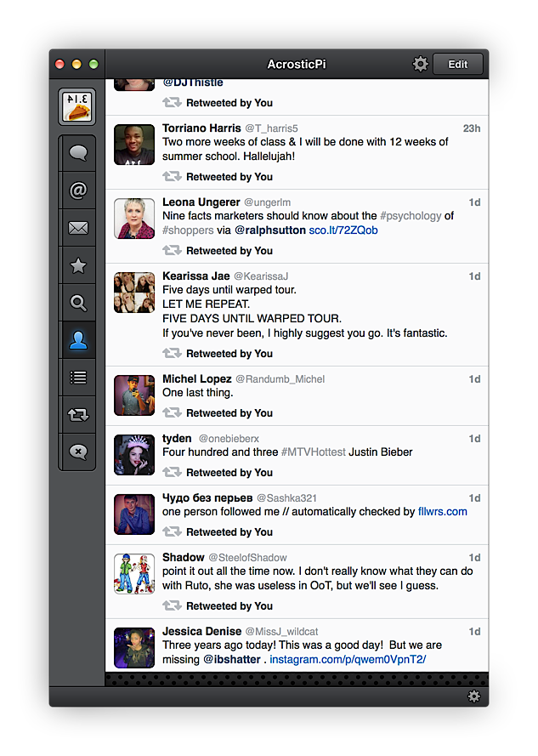Click the 'FIVE DAYS UNTIL WARPED TOUR.' line
The height and width of the screenshot is (756, 538).
point(252,318)
